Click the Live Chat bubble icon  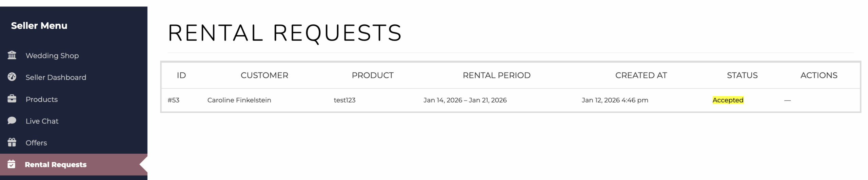pos(12,121)
